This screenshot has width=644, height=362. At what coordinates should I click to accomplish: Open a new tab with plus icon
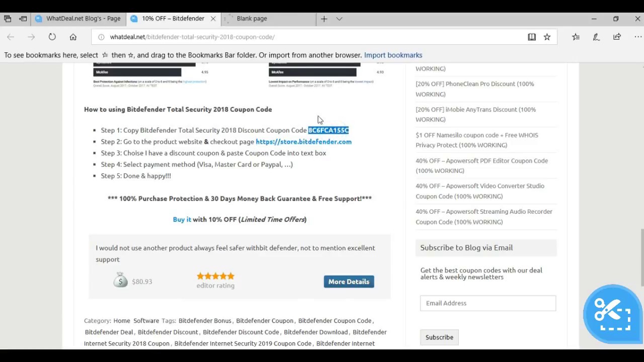coord(324,19)
